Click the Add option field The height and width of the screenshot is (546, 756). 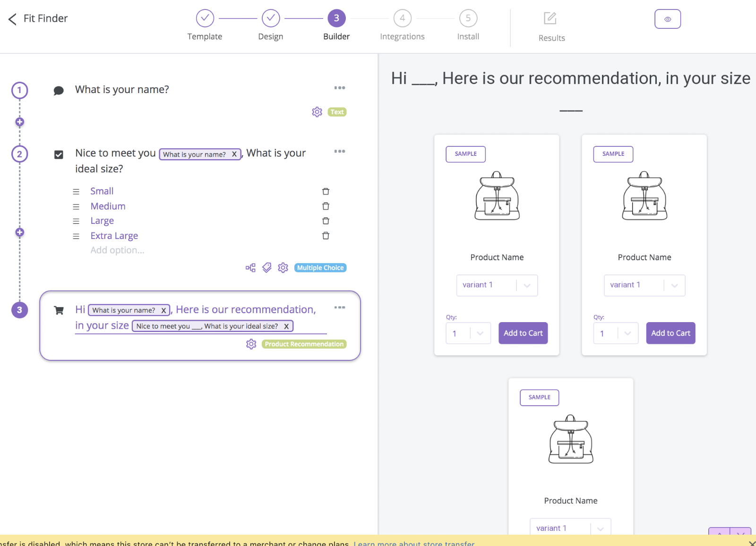click(118, 250)
